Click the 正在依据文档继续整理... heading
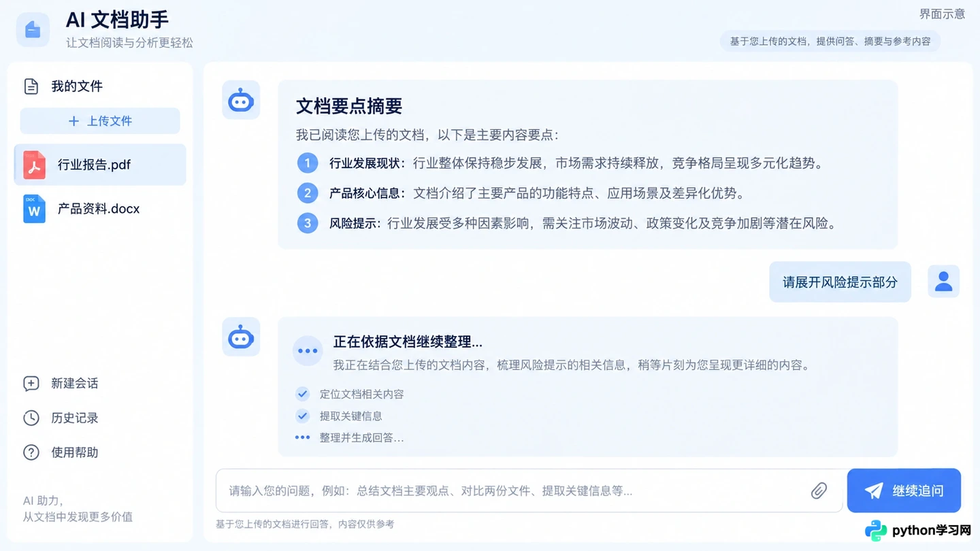Image resolution: width=980 pixels, height=551 pixels. tap(408, 341)
